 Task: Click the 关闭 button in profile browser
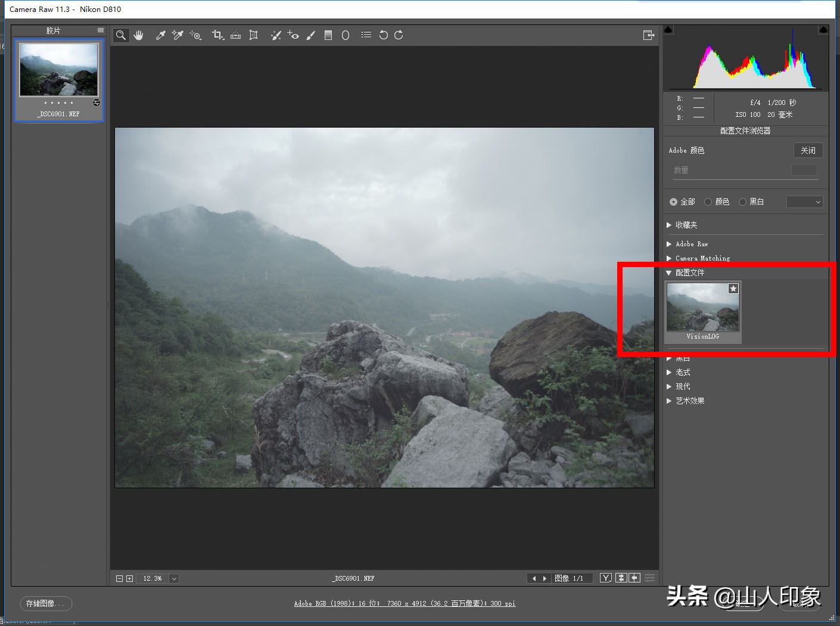pyautogui.click(x=808, y=150)
